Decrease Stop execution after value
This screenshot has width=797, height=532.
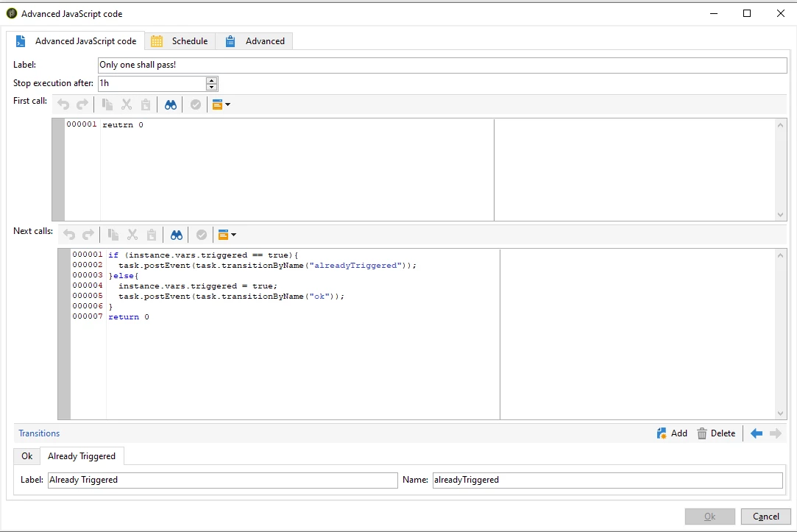[x=212, y=87]
